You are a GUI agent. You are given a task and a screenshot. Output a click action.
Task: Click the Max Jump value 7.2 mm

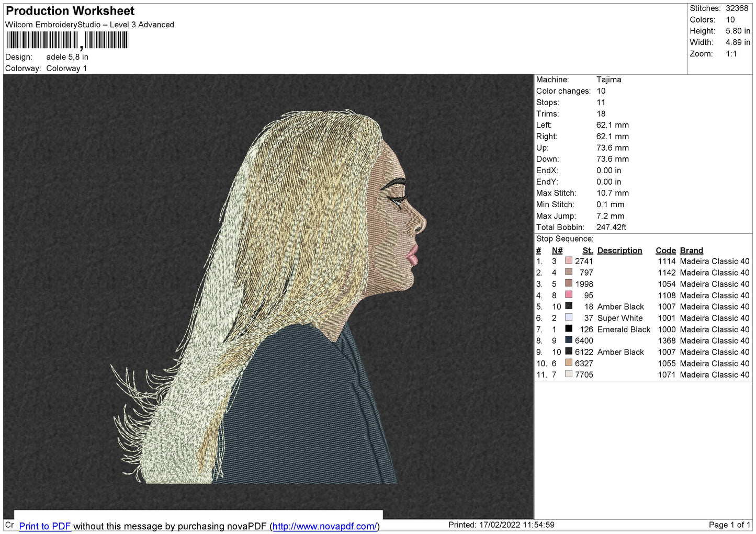click(x=611, y=216)
